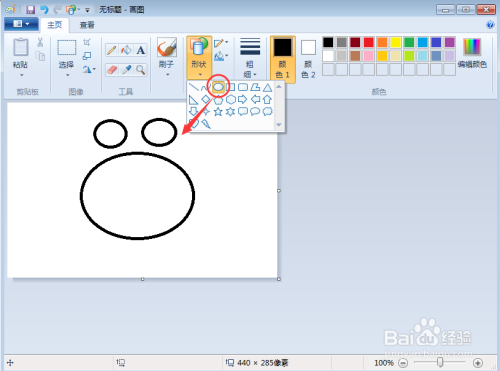Click shapes gallery scroll-up arrow
Viewport: 500px width, 371px height.
pos(279,87)
